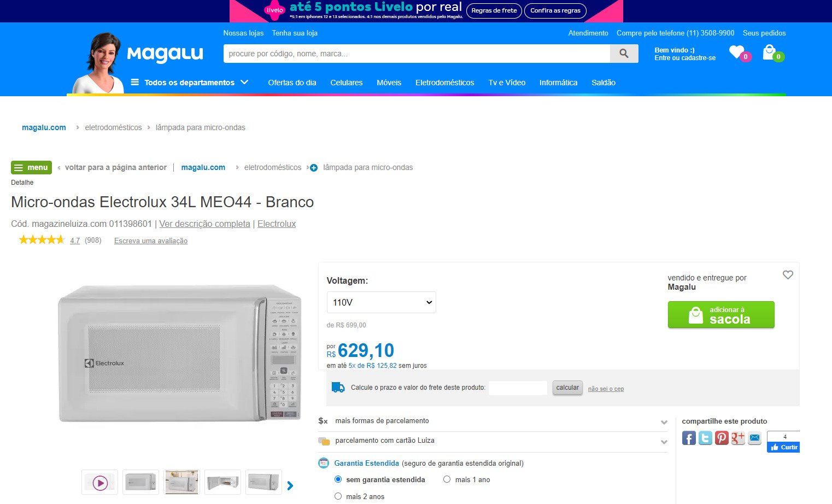Click the '5x de R$ 125,82' installment link
This screenshot has width=832, height=504.
(373, 366)
